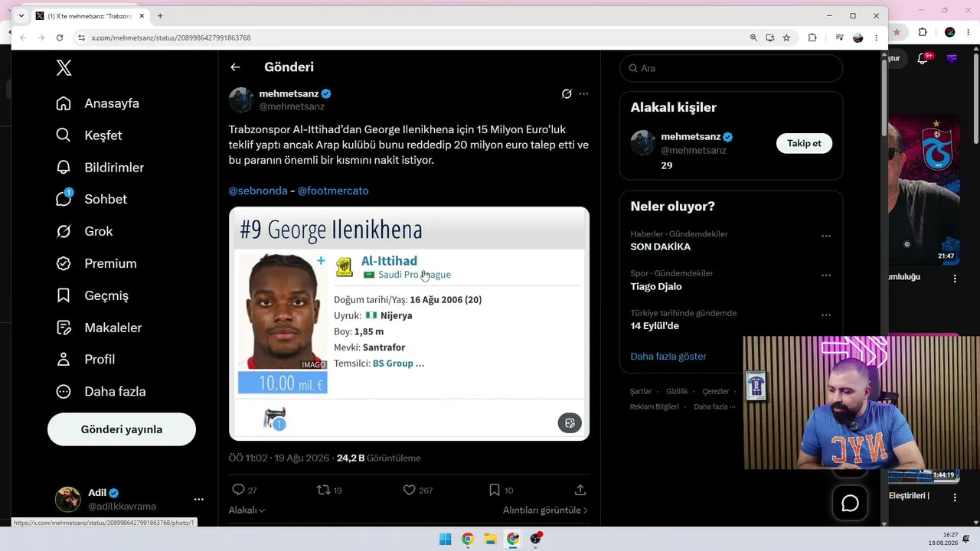
Task: Open the Reklam Bilgileri footer link
Action: [x=655, y=407]
